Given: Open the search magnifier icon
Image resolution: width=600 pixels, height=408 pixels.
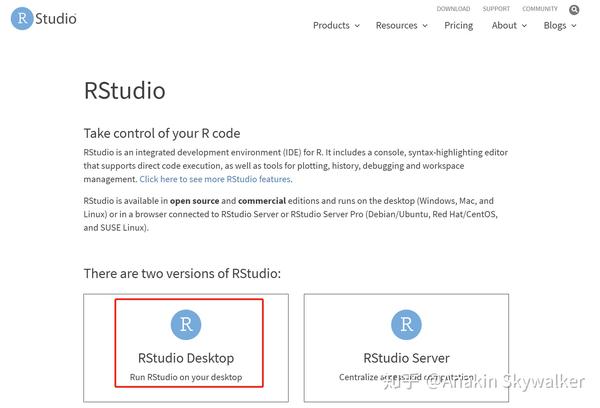Looking at the screenshot, I should point(574,10).
